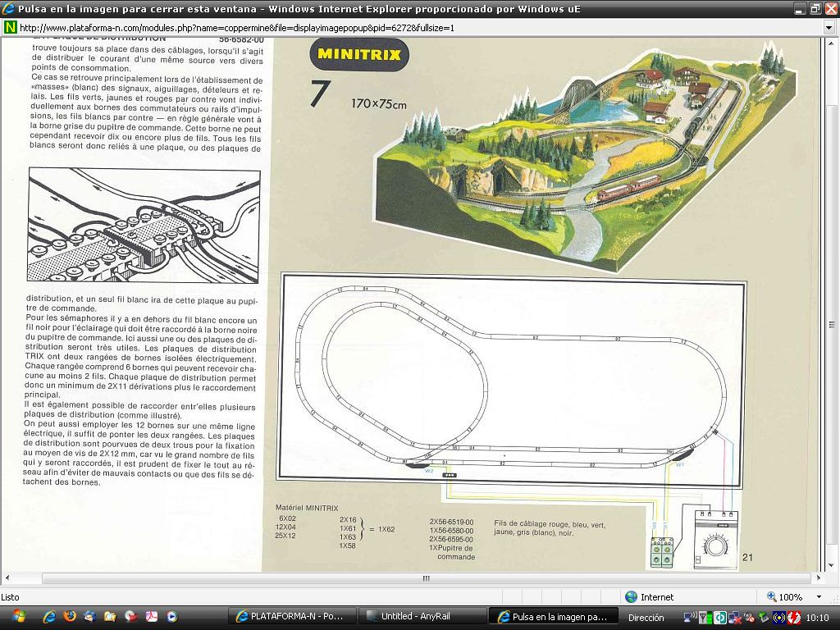The height and width of the screenshot is (630, 840).
Task: Launch Thunderbird mail from Quick Launch
Action: [90, 616]
